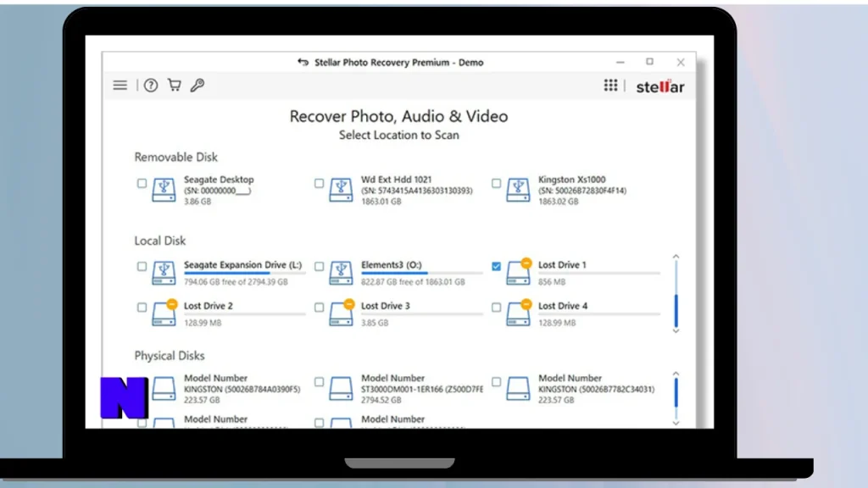Tick the Seagate Expansion Drive (L:) checkbox
Image resolution: width=868 pixels, height=488 pixels.
point(142,266)
